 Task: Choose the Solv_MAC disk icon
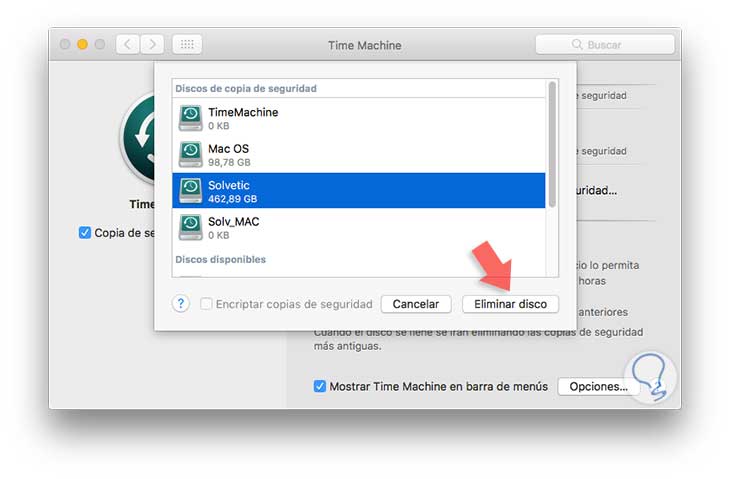click(190, 227)
